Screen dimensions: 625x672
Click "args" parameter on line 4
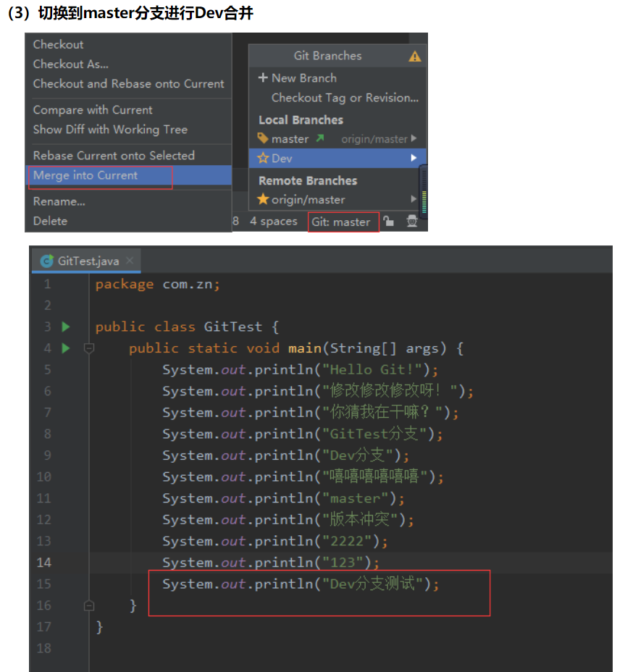(x=422, y=349)
